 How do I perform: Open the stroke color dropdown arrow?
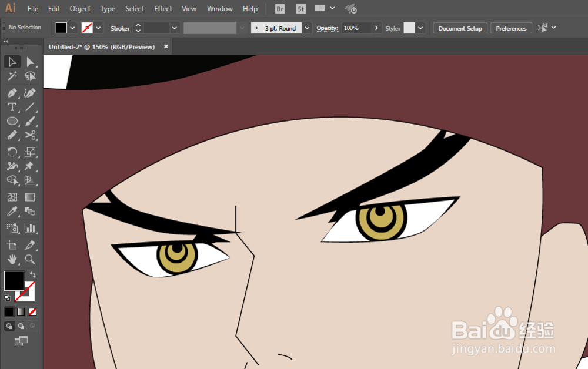click(98, 28)
